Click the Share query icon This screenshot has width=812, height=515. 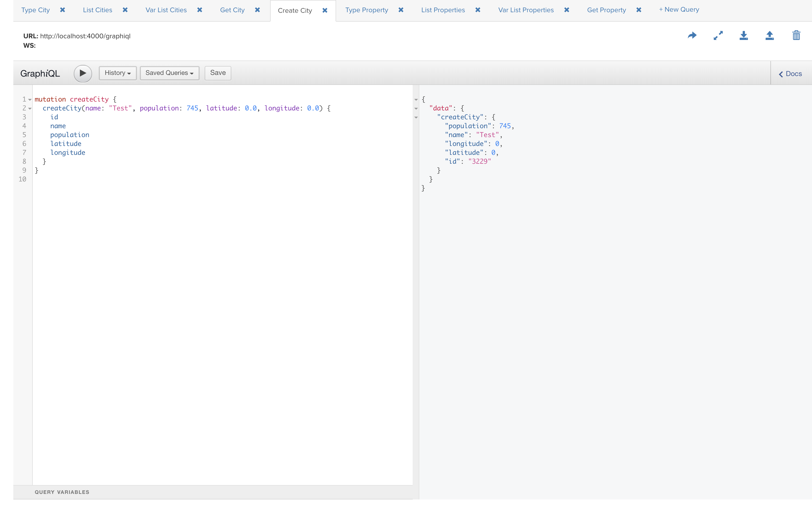[x=693, y=36]
